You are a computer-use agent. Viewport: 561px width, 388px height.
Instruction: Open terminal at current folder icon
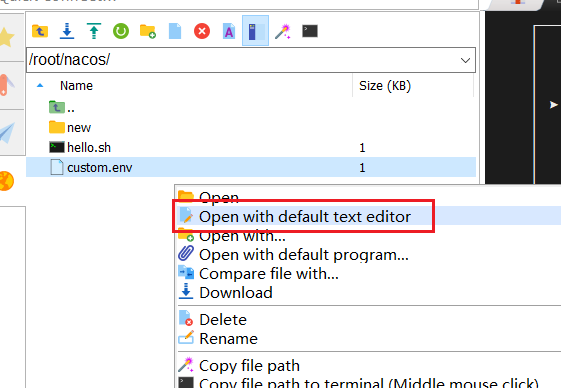point(309,31)
